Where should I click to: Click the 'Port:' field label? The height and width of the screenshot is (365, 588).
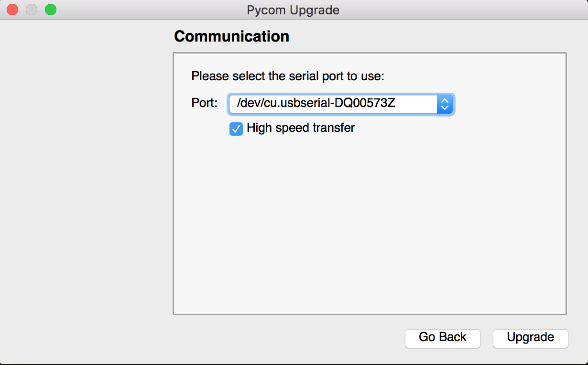[x=204, y=103]
